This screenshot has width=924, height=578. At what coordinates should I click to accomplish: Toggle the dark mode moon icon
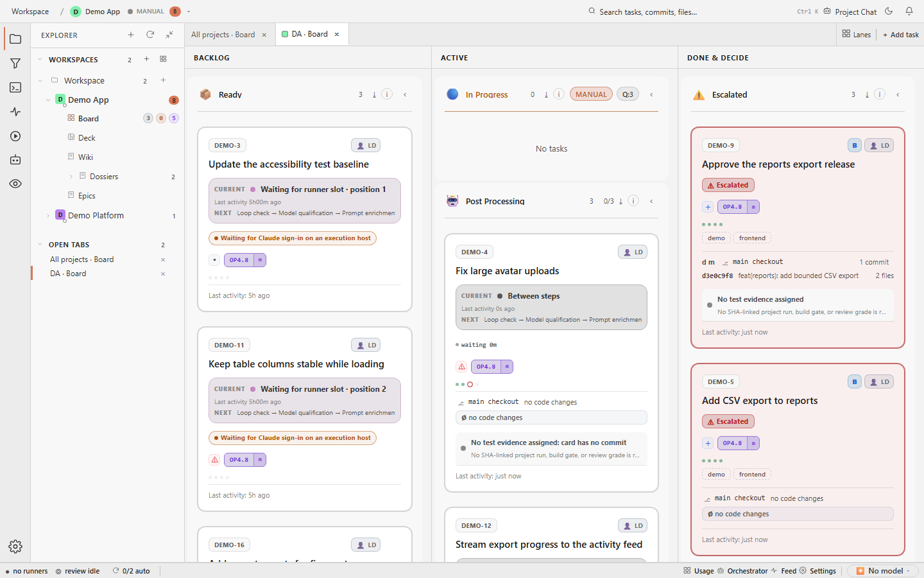pos(889,11)
